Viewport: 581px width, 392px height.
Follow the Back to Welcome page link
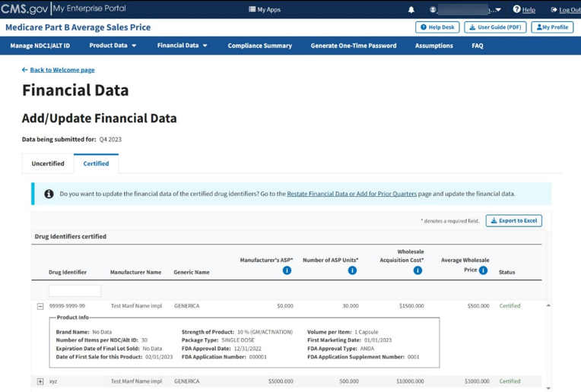click(62, 70)
